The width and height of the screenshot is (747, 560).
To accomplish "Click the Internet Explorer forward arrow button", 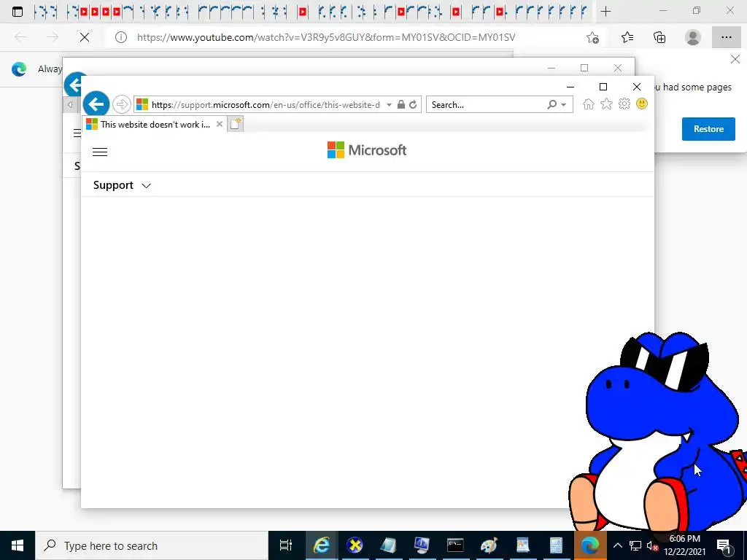I will point(122,104).
